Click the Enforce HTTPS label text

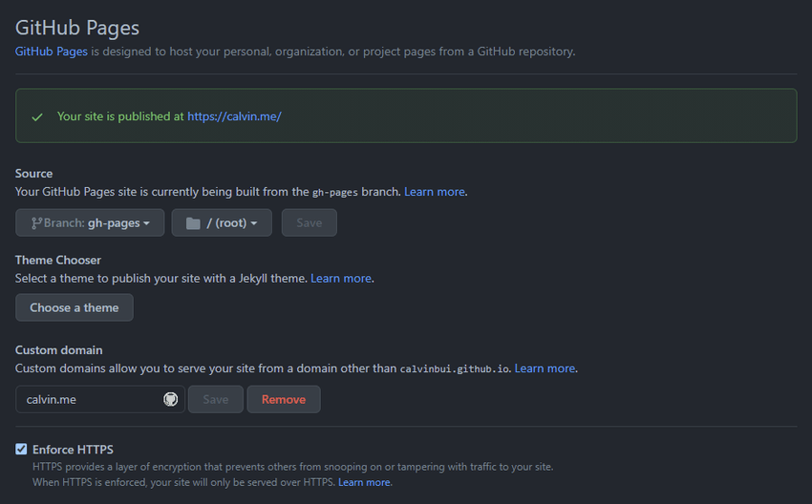point(73,450)
